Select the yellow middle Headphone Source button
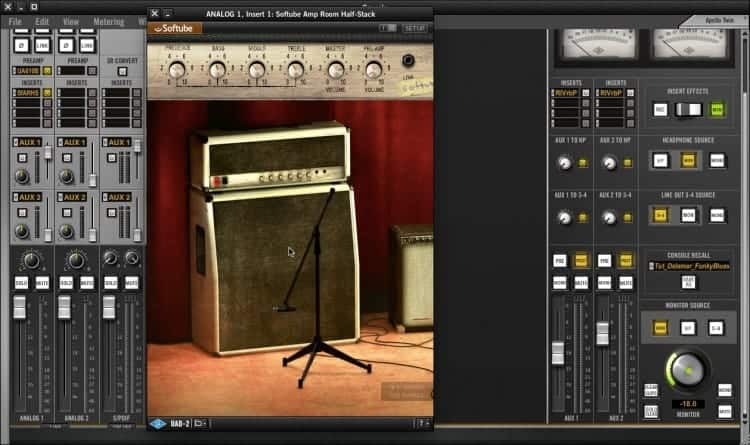 (x=688, y=160)
